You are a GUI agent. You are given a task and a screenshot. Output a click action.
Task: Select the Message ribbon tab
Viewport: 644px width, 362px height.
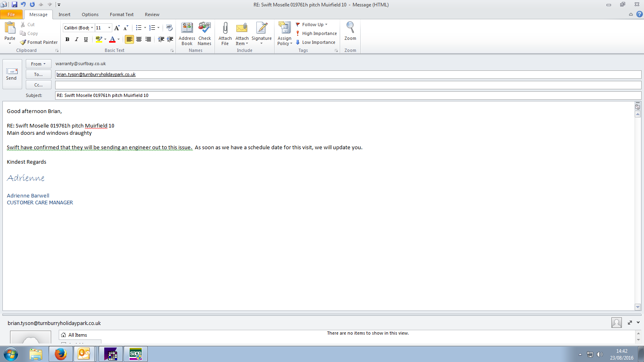pyautogui.click(x=38, y=14)
